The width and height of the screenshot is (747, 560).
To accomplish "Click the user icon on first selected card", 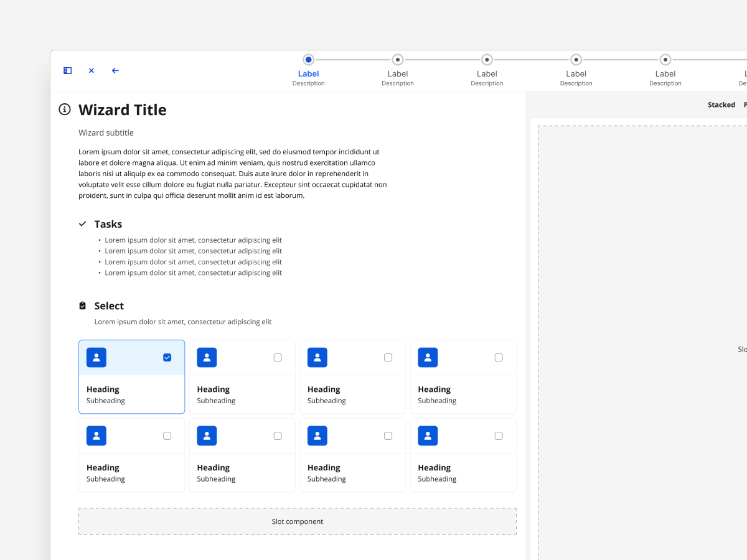I will click(96, 358).
